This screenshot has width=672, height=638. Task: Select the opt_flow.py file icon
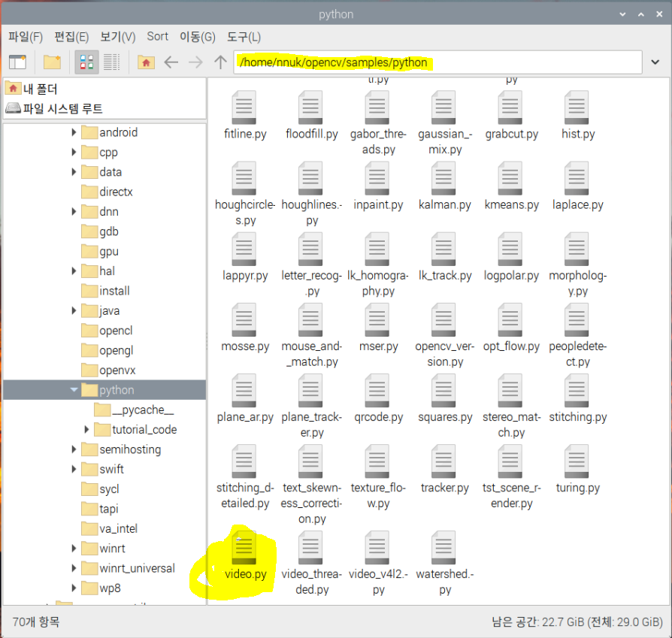coord(510,319)
